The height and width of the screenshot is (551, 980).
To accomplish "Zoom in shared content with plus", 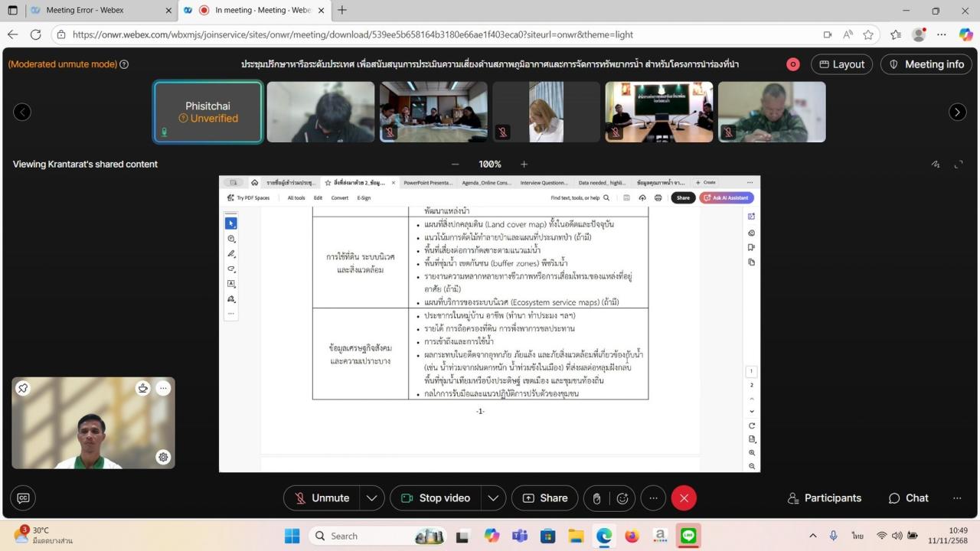I will 524,164.
